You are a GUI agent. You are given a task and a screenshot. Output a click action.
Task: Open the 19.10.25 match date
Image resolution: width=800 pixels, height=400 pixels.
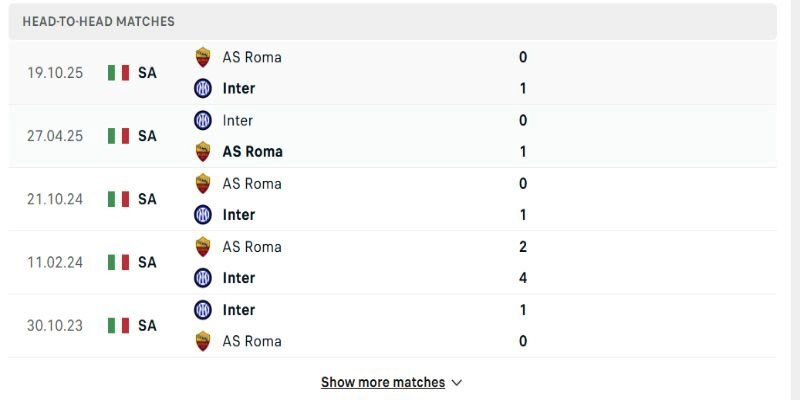53,73
